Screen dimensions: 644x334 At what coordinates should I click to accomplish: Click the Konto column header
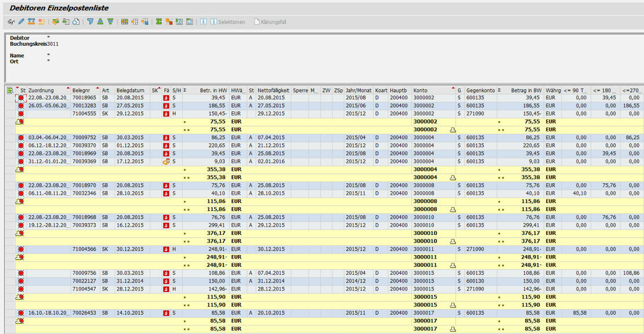[x=421, y=90]
